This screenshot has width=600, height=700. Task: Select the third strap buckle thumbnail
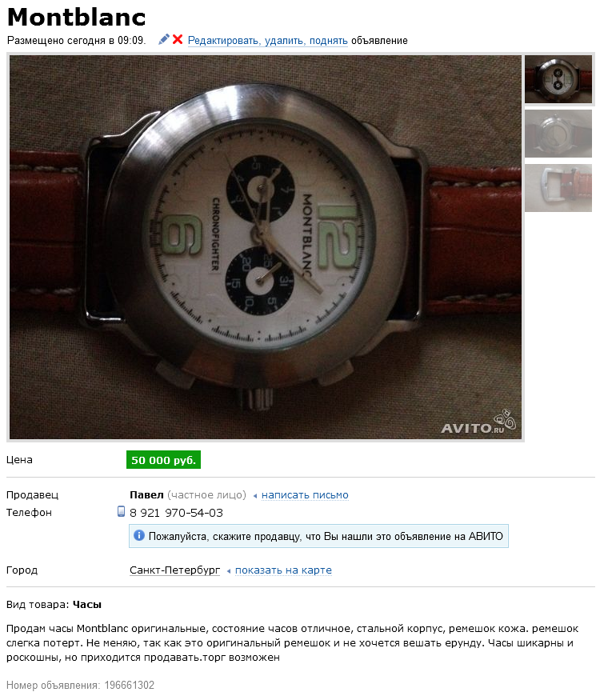[558, 188]
